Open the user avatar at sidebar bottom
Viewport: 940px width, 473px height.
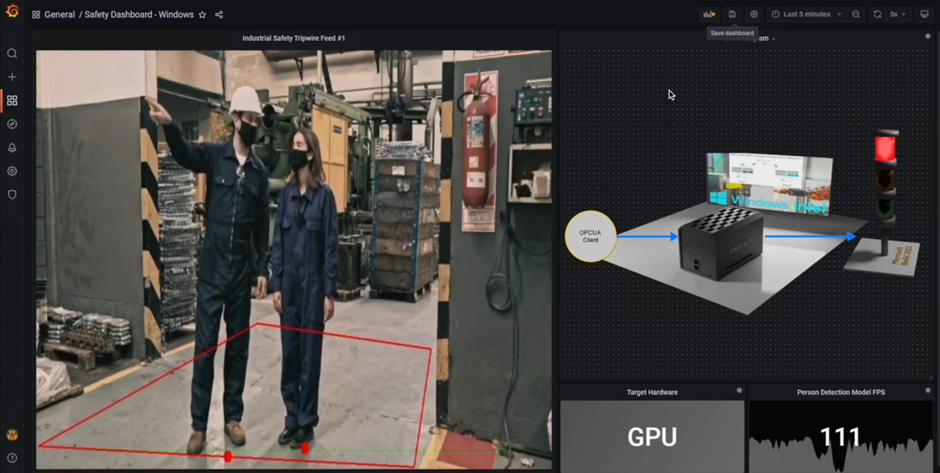(12, 434)
